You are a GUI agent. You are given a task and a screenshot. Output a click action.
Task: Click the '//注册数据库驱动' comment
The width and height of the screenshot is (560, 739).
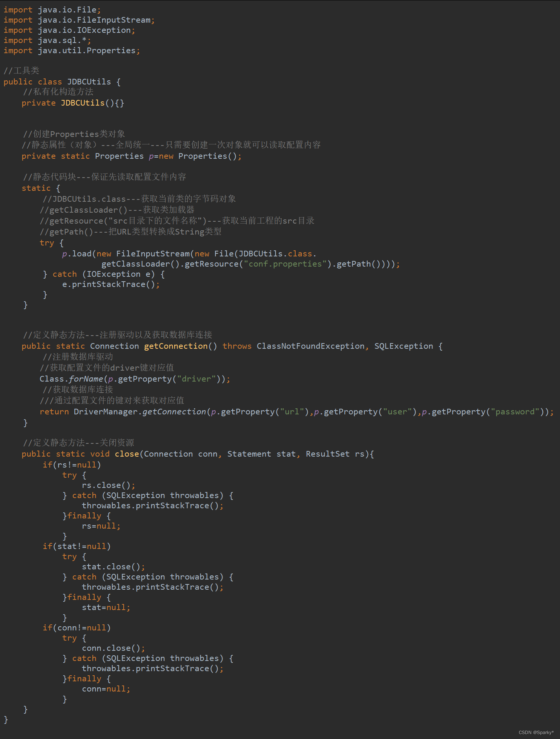[78, 357]
